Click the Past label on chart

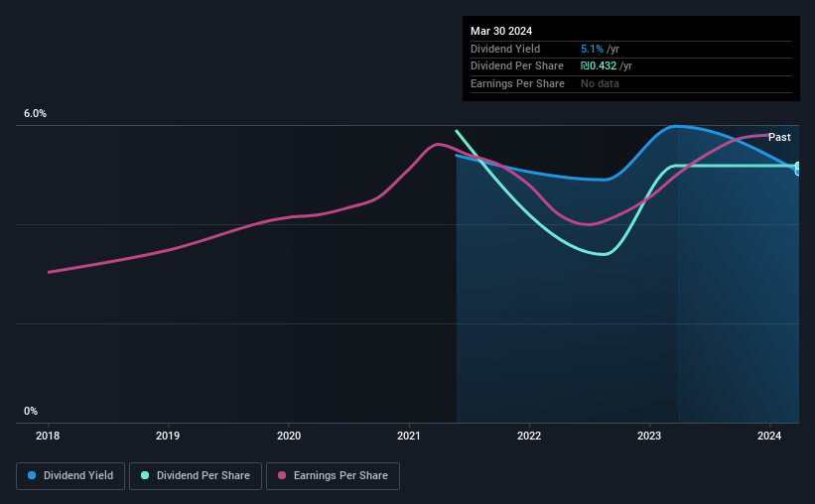(779, 137)
